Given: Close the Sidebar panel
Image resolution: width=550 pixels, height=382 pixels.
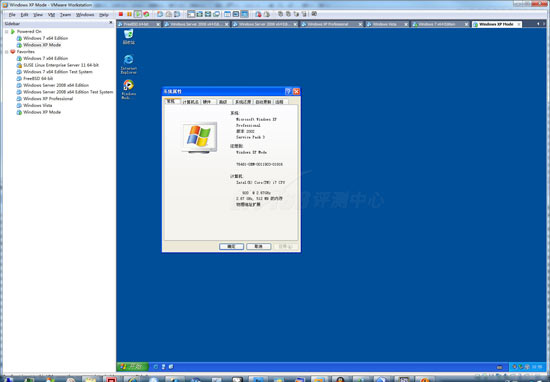Looking at the screenshot, I should [111, 23].
